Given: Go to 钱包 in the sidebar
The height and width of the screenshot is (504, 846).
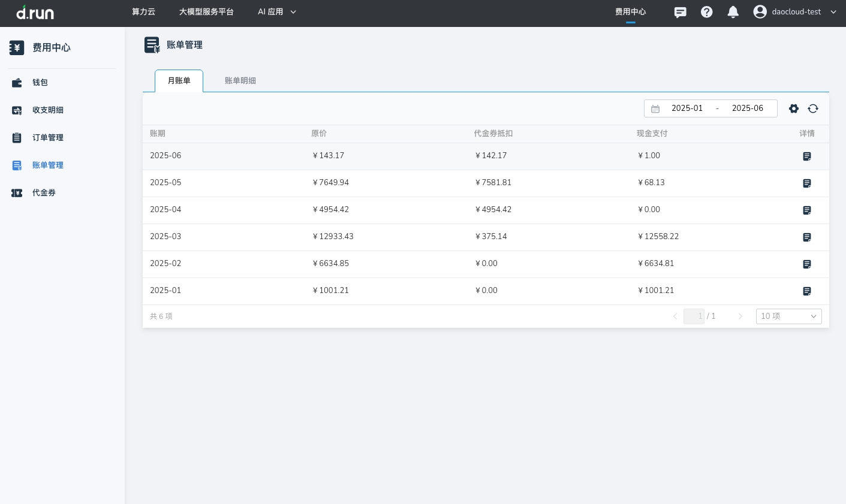Looking at the screenshot, I should 40,83.
